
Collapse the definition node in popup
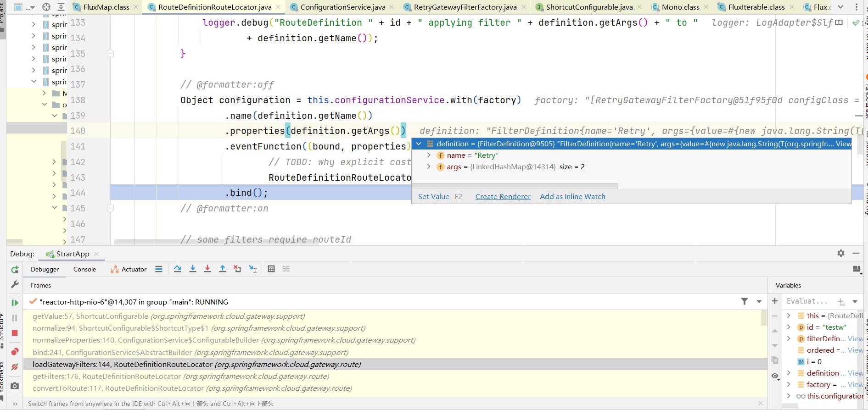point(419,144)
